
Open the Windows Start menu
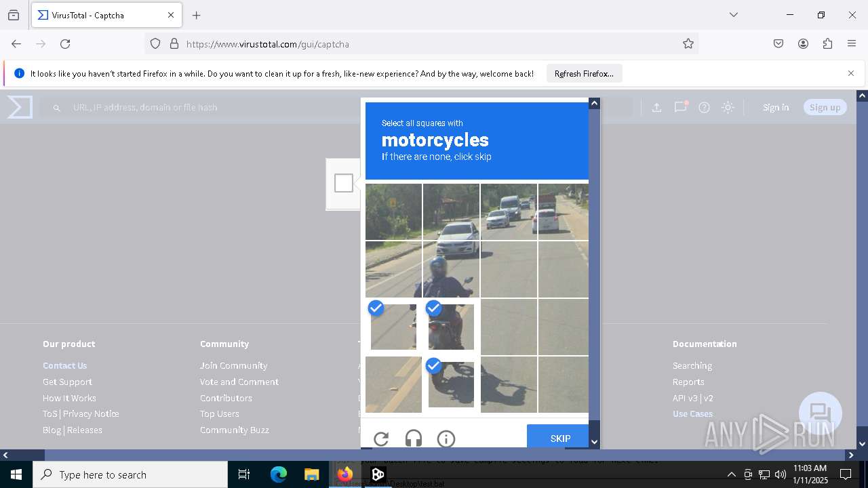16,474
